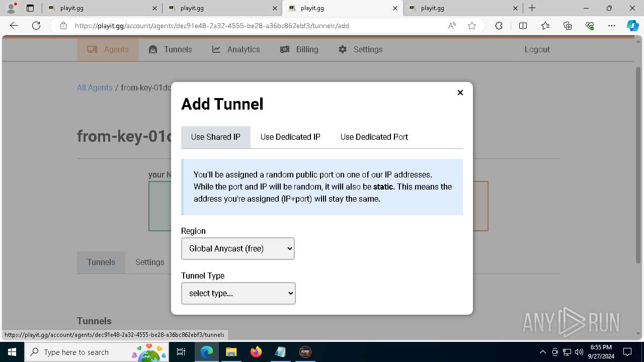Open network icon in system tray
Image resolution: width=644 pixels, height=362 pixels.
[567, 352]
